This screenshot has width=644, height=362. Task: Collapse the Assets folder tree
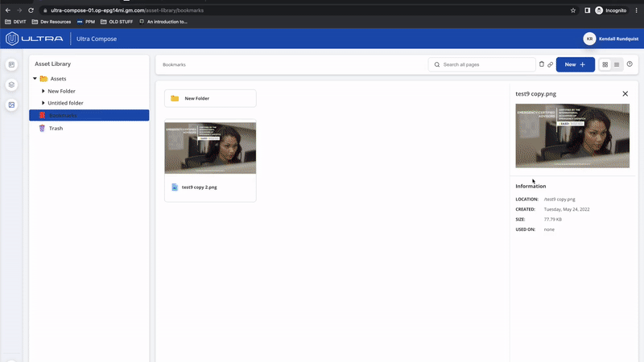coord(35,79)
